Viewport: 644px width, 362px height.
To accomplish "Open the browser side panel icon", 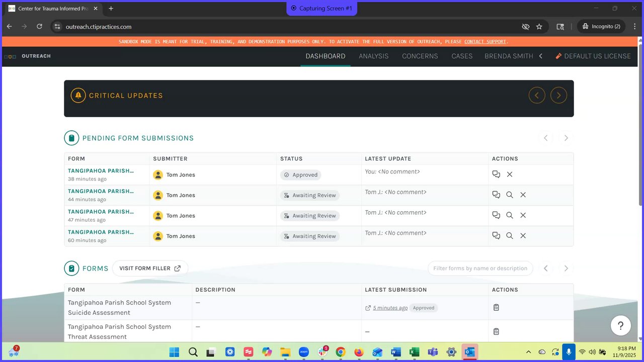I will tap(560, 27).
